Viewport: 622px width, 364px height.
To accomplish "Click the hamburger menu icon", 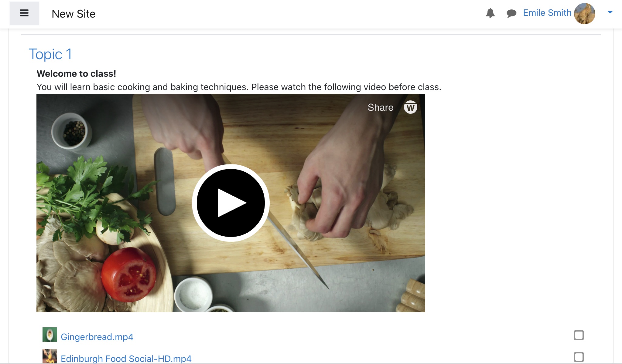I will click(24, 13).
